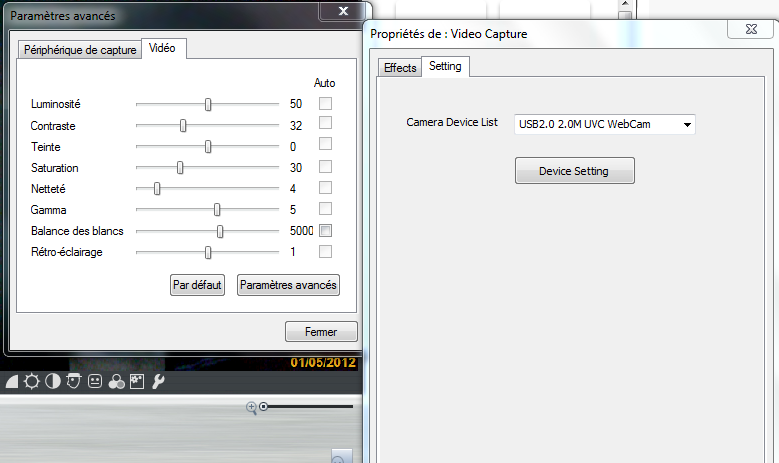Select the Effects tab
The image size is (779, 463).
tap(400, 67)
